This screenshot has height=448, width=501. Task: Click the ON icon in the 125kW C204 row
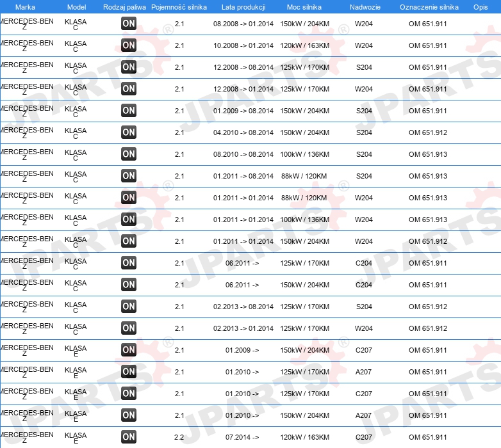(x=129, y=263)
